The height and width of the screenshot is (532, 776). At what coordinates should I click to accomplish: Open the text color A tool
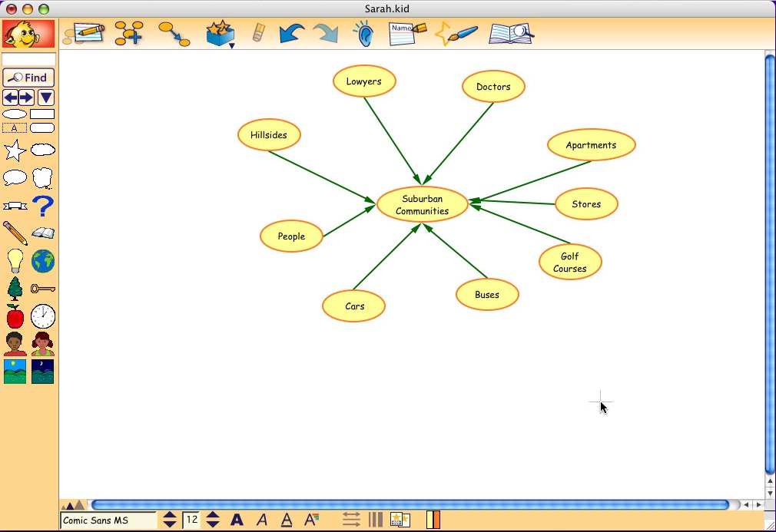click(x=311, y=520)
